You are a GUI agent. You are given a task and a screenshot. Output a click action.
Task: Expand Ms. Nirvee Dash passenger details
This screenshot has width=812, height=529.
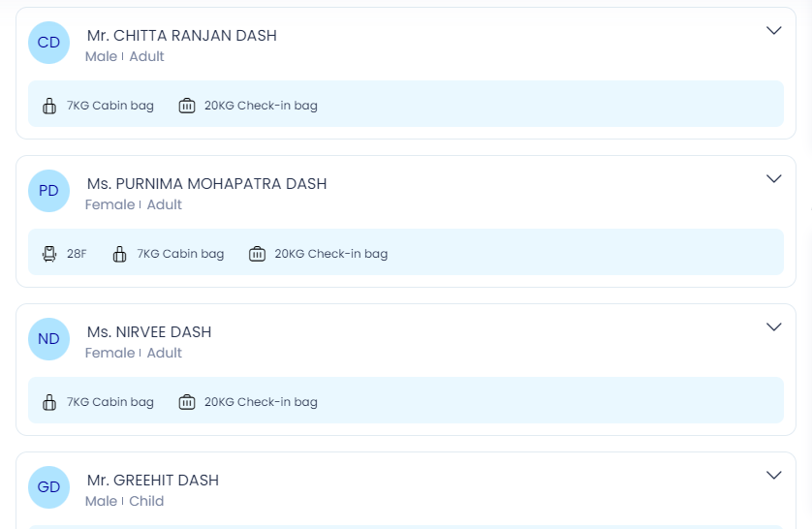click(773, 327)
